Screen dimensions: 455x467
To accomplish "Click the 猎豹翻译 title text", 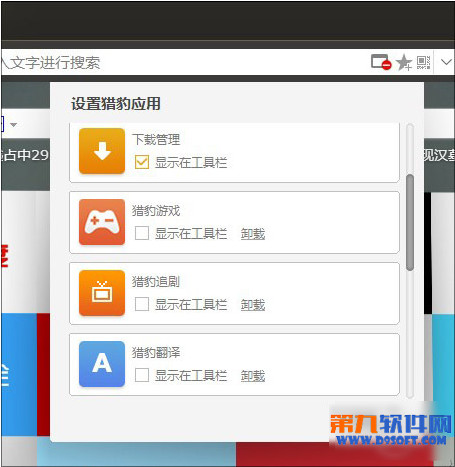I will coord(156,352).
